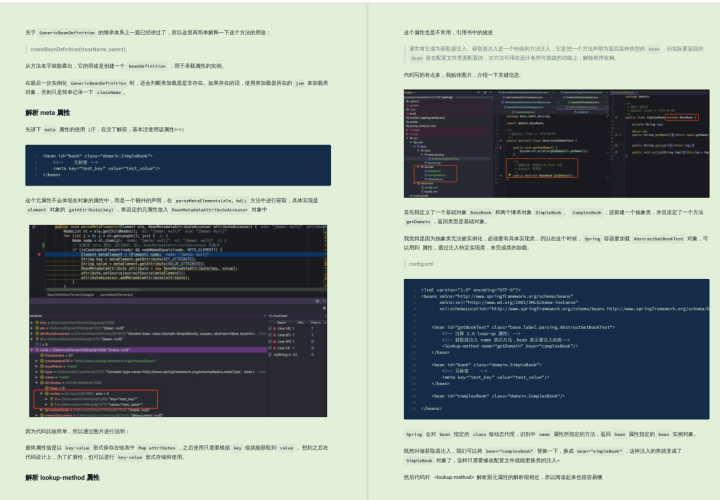Click the heading "解析 lookup-method 属性"
The height and width of the screenshot is (500, 720).
[x=62, y=478]
